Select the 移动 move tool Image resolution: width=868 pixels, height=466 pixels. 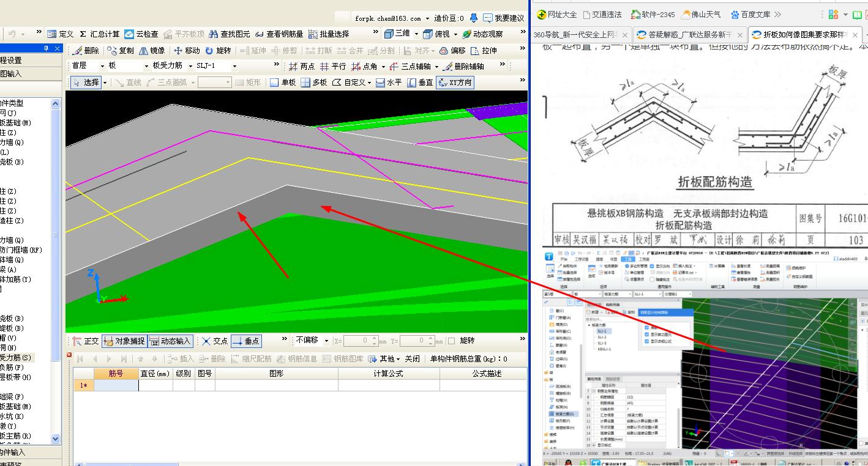pos(187,51)
